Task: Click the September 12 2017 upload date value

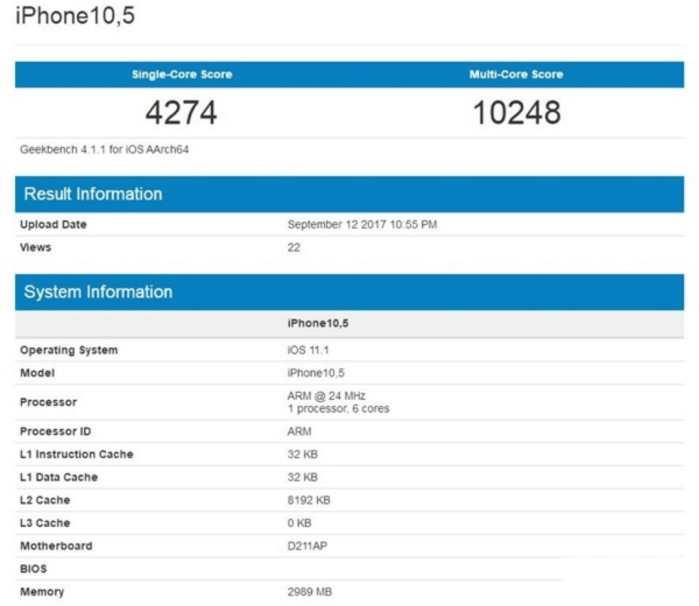Action: point(362,225)
